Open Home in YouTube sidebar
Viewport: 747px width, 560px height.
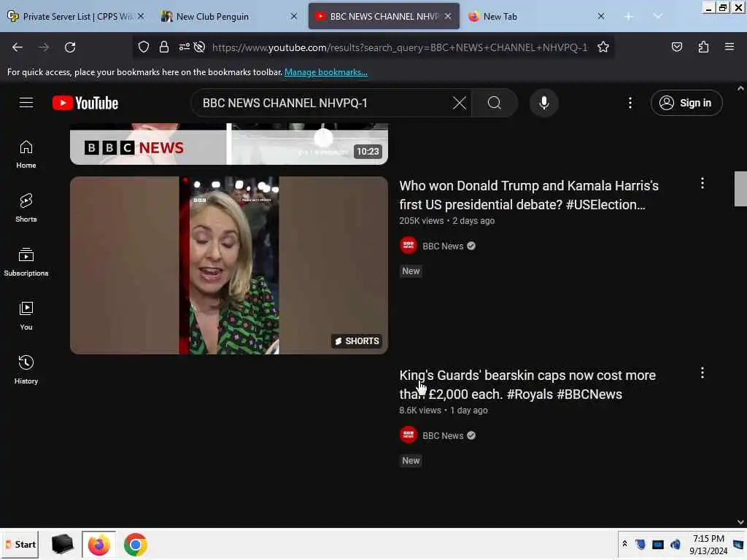click(26, 155)
